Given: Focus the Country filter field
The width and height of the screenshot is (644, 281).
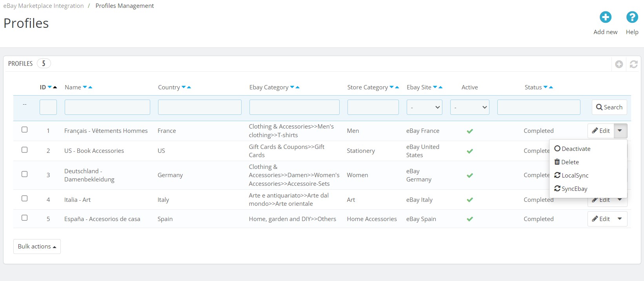Looking at the screenshot, I should tap(200, 107).
